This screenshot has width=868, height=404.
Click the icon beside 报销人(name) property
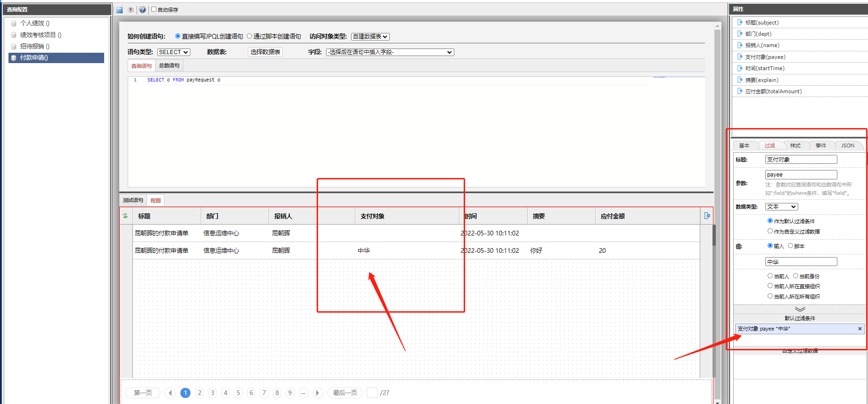coord(740,45)
